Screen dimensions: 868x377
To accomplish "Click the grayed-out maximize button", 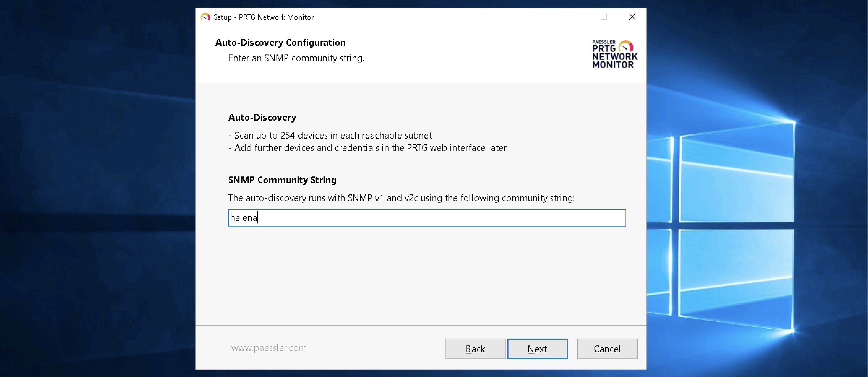I will coord(604,17).
